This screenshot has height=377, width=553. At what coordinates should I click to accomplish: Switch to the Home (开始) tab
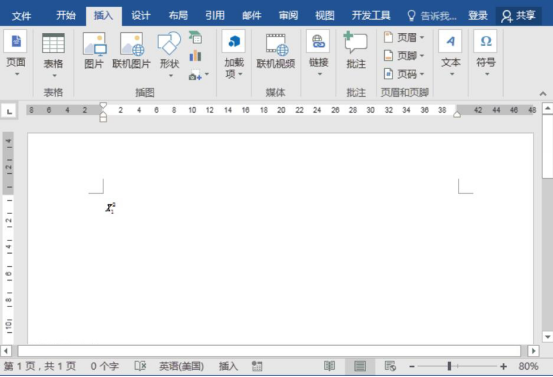click(66, 16)
